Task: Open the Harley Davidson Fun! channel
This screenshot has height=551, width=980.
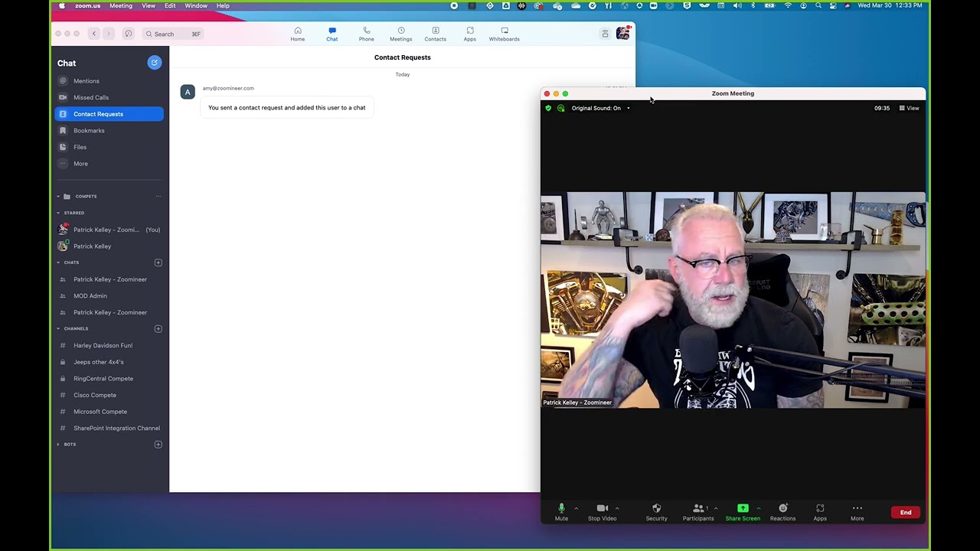Action: tap(109, 346)
